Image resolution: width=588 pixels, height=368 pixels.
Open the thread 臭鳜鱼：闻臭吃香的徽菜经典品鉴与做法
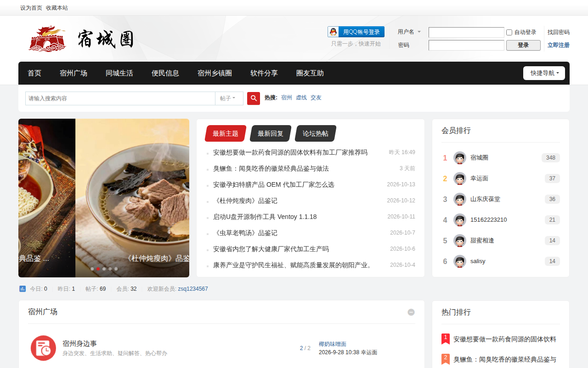[271, 168]
